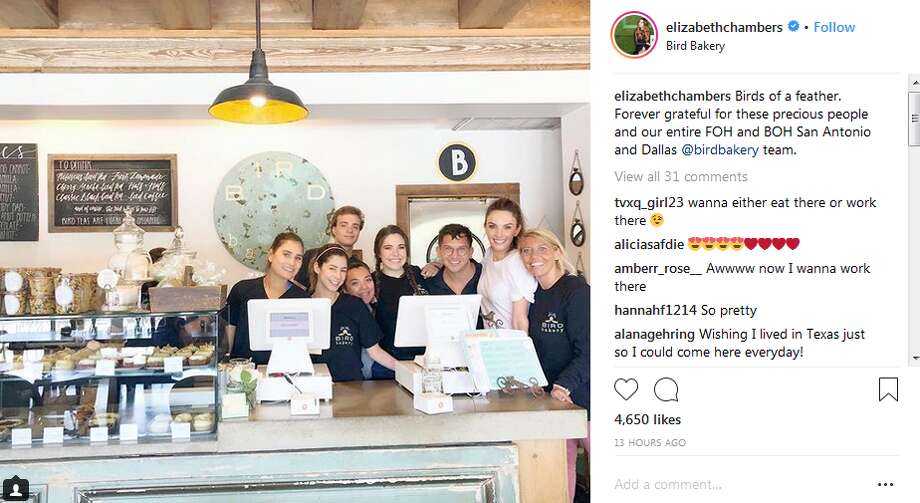Screen dimensions: 920x503
Task: Open the @birdbakery mention in the caption
Action: click(720, 150)
